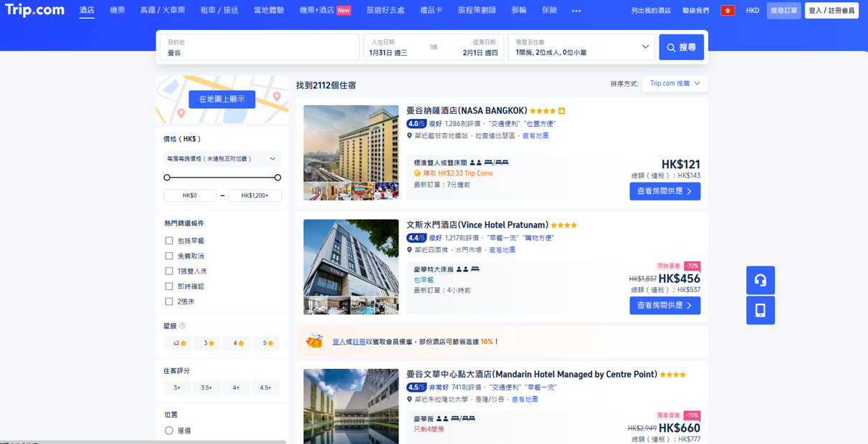Click the 搜尋 search button
868x444 pixels.
click(x=682, y=47)
